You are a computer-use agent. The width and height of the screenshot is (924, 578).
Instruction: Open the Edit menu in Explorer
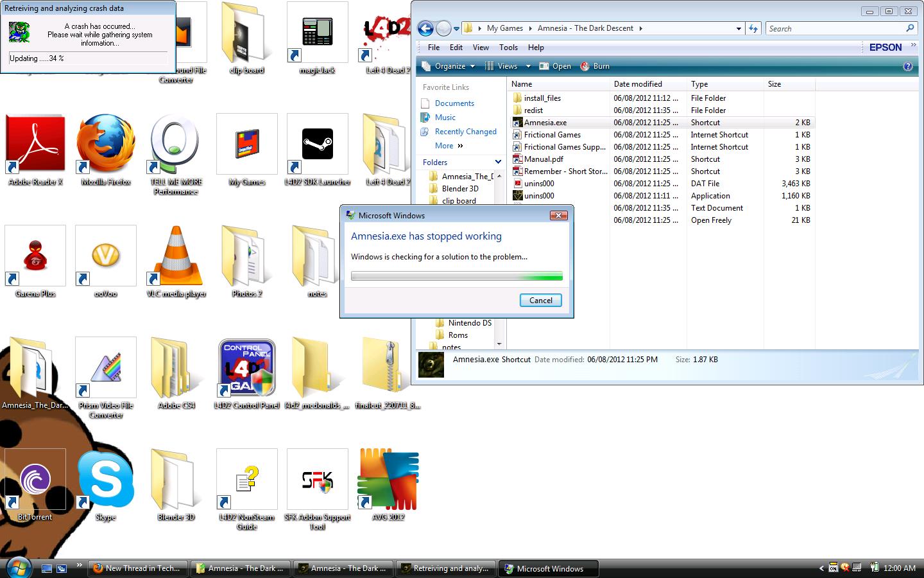tap(456, 48)
